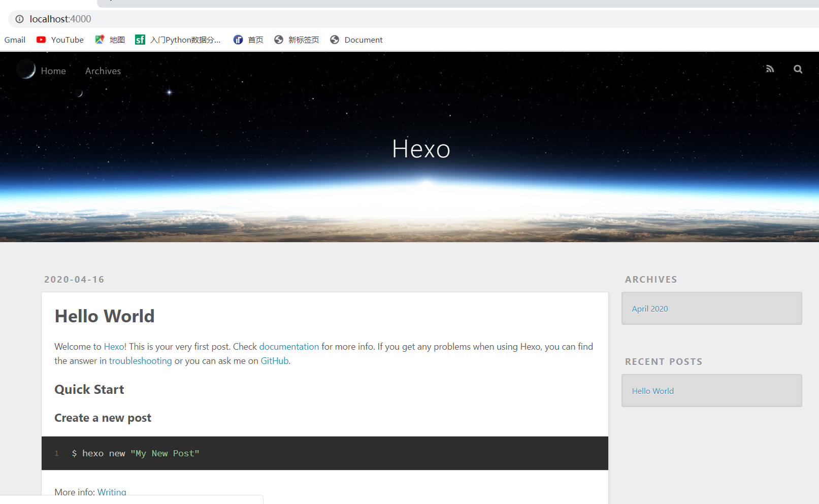Screen dimensions: 819x504
Task: Open the 新标签页 bookmark
Action: [x=297, y=40]
